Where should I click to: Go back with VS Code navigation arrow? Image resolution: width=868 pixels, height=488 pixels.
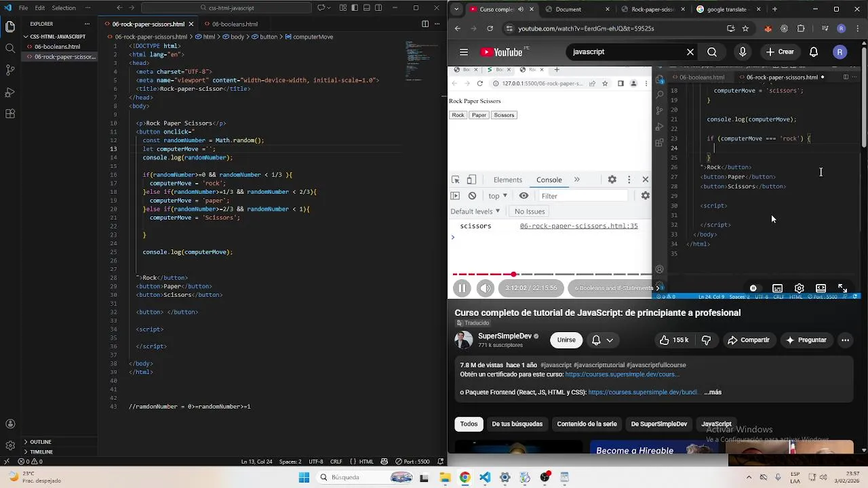click(x=119, y=8)
